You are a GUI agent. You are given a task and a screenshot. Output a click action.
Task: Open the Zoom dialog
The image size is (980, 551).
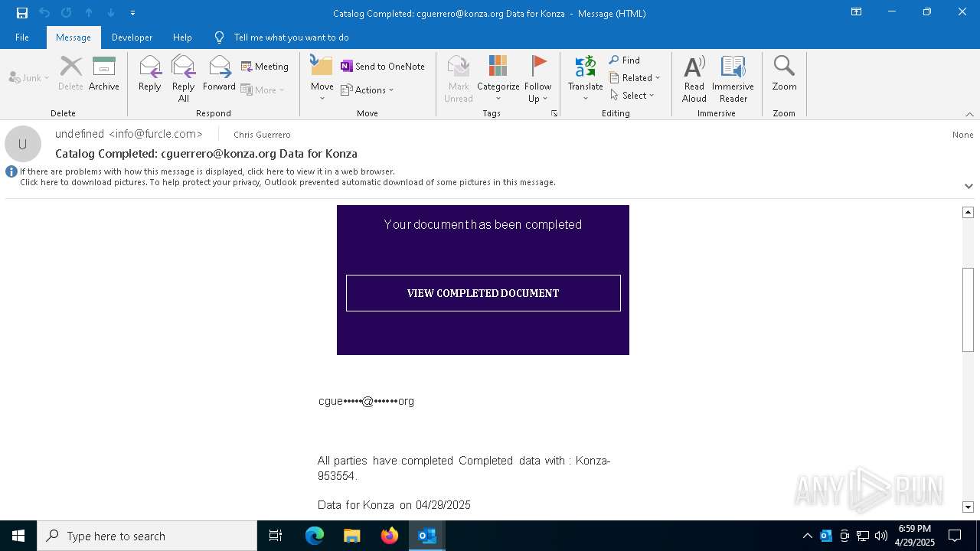[784, 73]
